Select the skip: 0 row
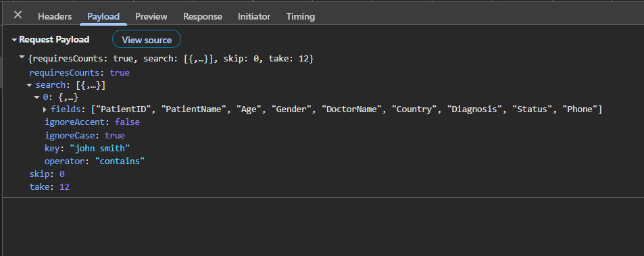Image resolution: width=644 pixels, height=256 pixels. (47, 174)
